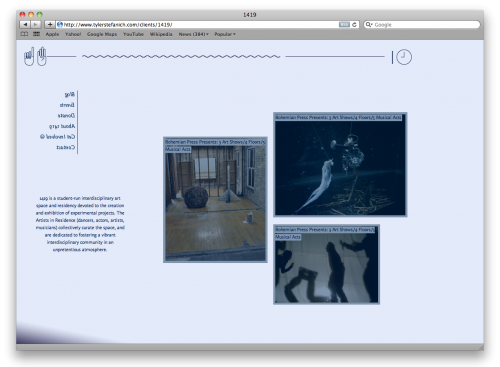The height and width of the screenshot is (367, 500).
Task: Open the reading list book icon
Action: tap(24, 34)
